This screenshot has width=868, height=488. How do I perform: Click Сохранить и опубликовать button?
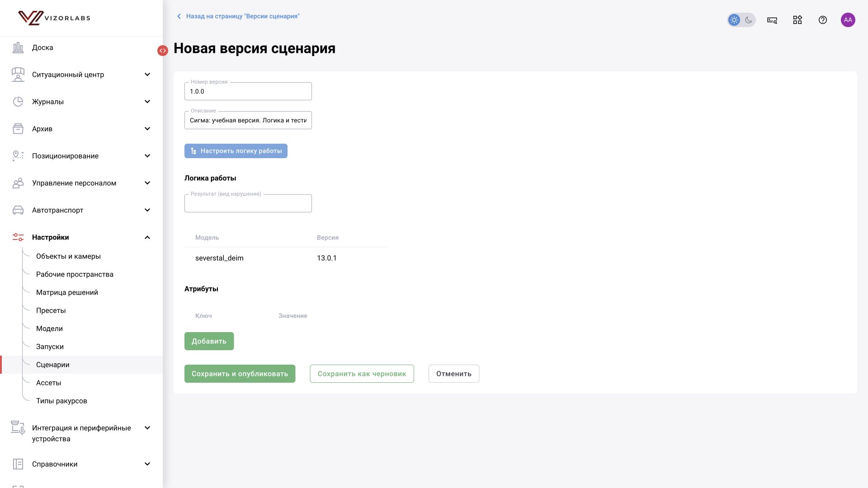pos(240,374)
